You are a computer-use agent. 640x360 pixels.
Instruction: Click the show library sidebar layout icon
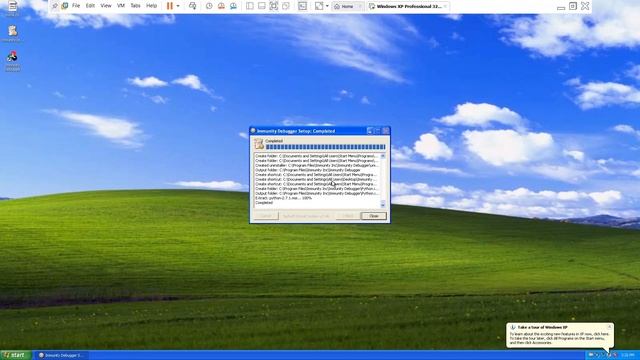tap(250, 6)
